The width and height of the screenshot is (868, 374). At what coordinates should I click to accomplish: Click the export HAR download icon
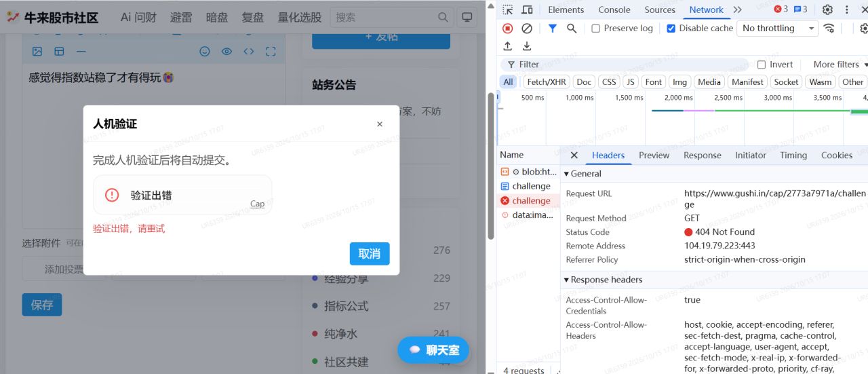(527, 46)
